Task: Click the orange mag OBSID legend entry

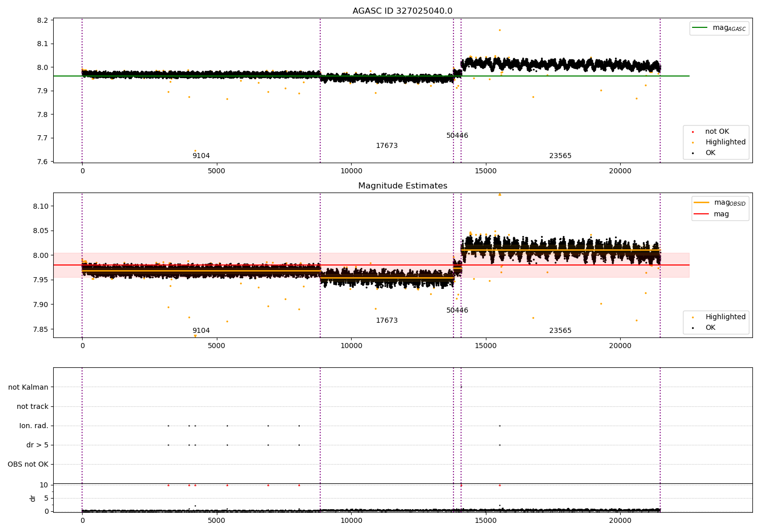Action: (719, 203)
